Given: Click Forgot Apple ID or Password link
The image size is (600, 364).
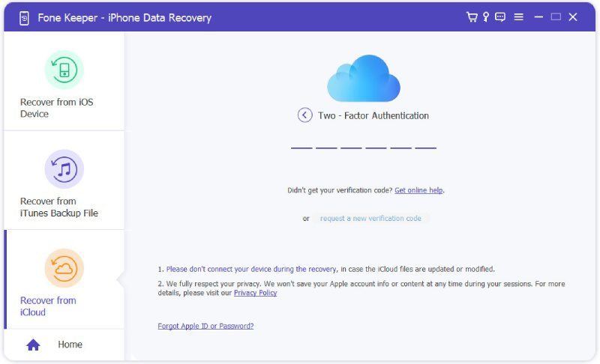Looking at the screenshot, I should (205, 326).
